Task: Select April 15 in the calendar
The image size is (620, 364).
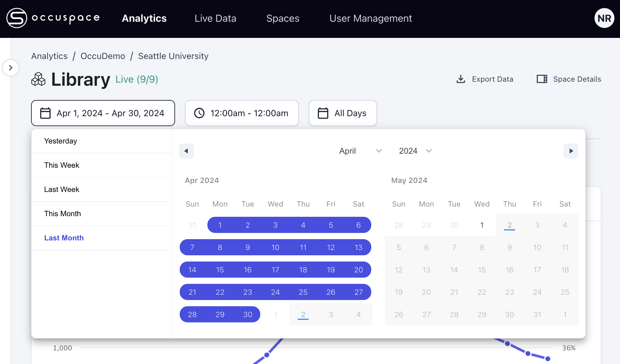Action: 220,270
